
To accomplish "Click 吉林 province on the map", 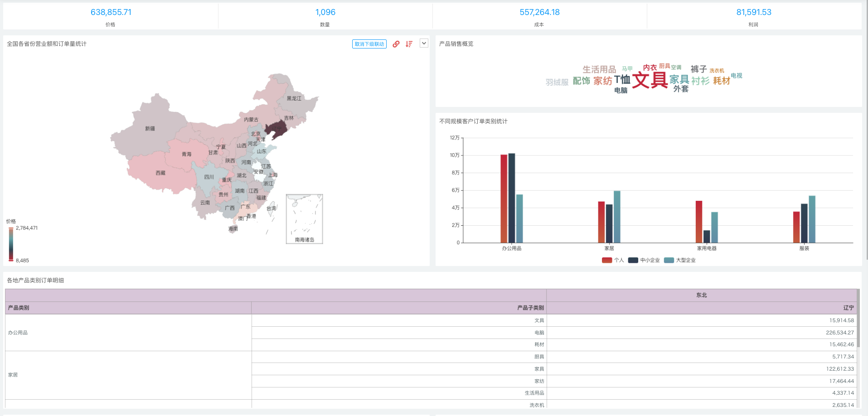I will click(x=289, y=118).
